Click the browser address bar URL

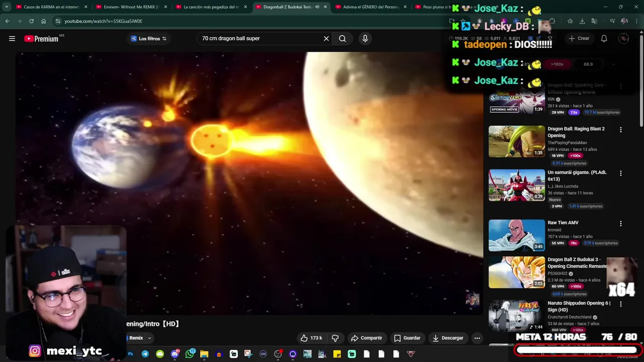[103, 21]
